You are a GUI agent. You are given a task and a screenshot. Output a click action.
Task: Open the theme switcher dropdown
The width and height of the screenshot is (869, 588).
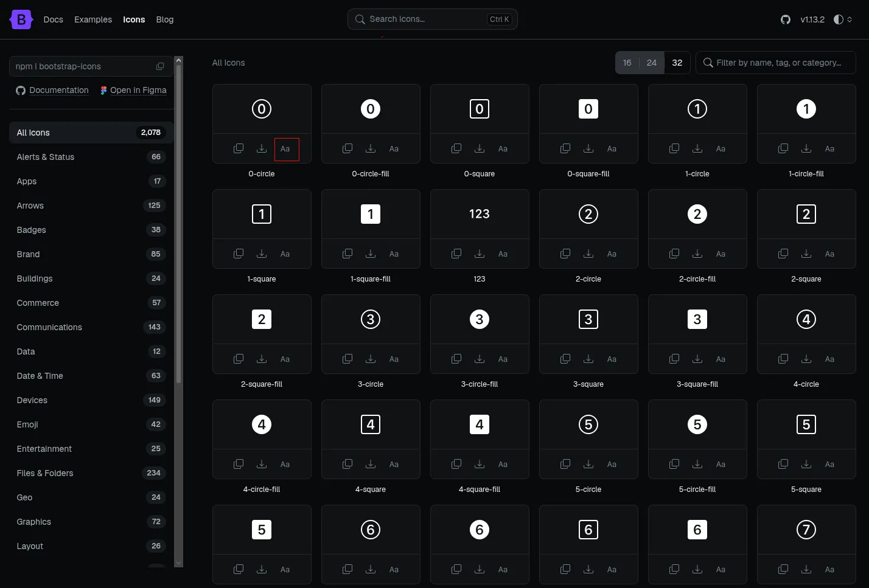click(843, 19)
